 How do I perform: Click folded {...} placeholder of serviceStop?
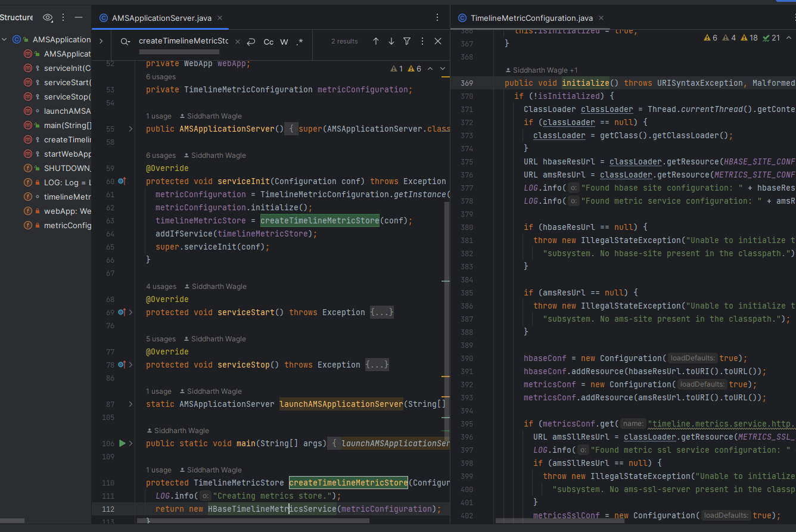pos(377,365)
